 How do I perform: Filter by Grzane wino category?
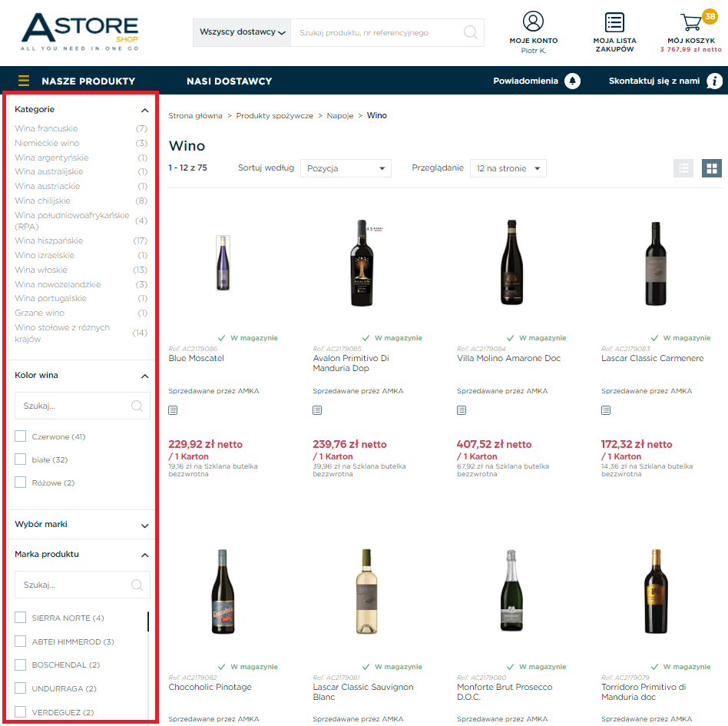pos(39,313)
